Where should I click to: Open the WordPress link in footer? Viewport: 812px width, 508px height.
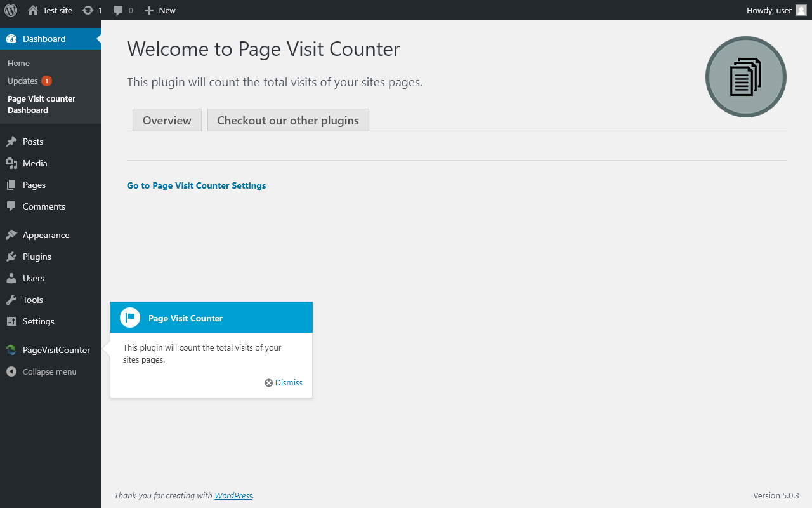[x=233, y=495]
